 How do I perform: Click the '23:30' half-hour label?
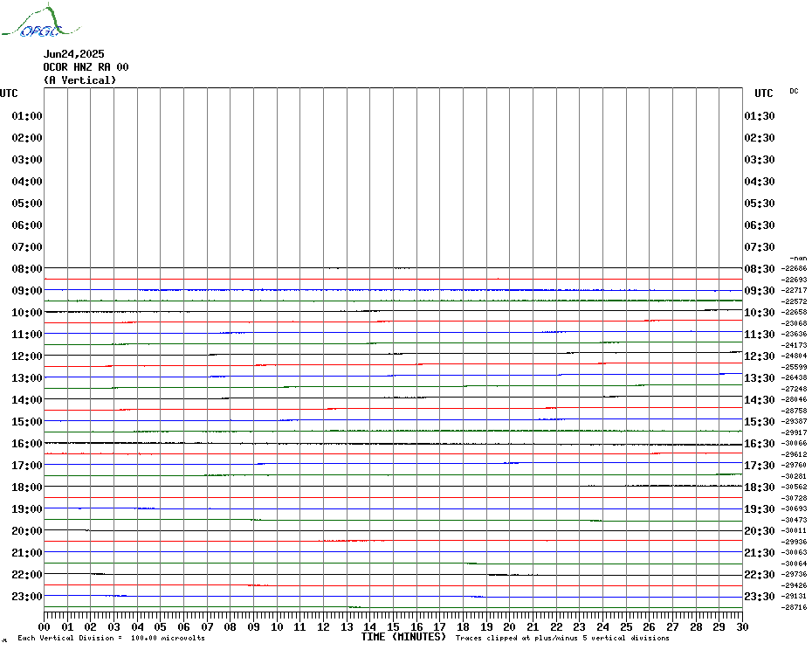760,597
